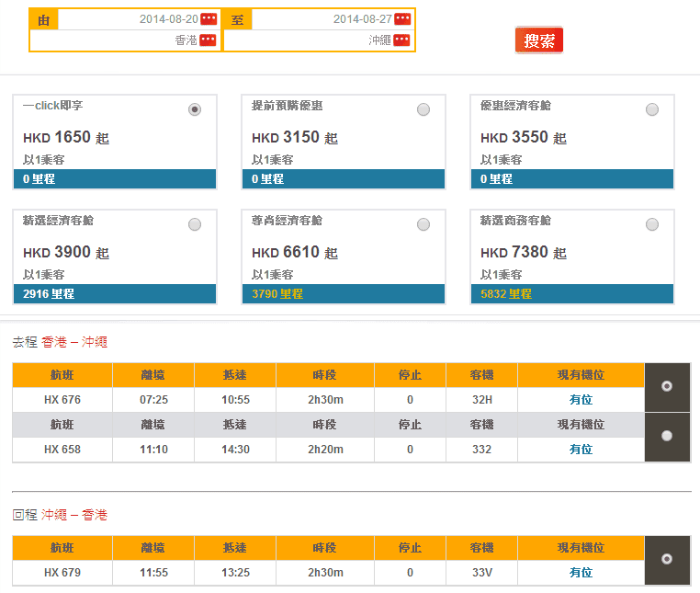The width and height of the screenshot is (700, 593).
Task: Select the 尊尚經濟客艙 fare at HKD 6610
Action: [423, 224]
